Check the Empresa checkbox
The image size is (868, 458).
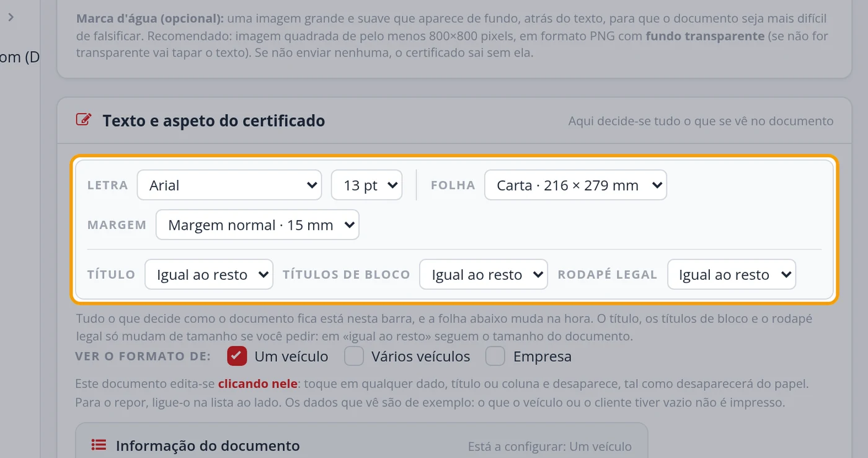pyautogui.click(x=495, y=356)
